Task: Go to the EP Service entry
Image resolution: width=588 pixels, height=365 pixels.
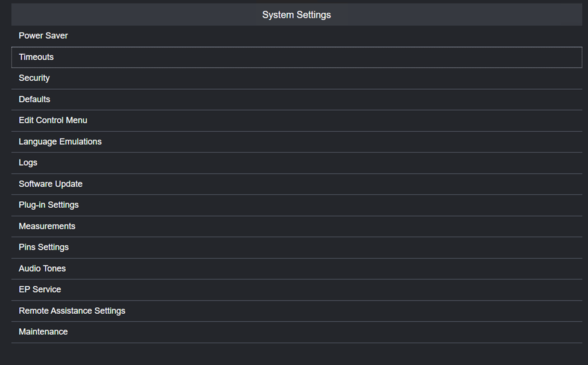Action: [x=40, y=290]
